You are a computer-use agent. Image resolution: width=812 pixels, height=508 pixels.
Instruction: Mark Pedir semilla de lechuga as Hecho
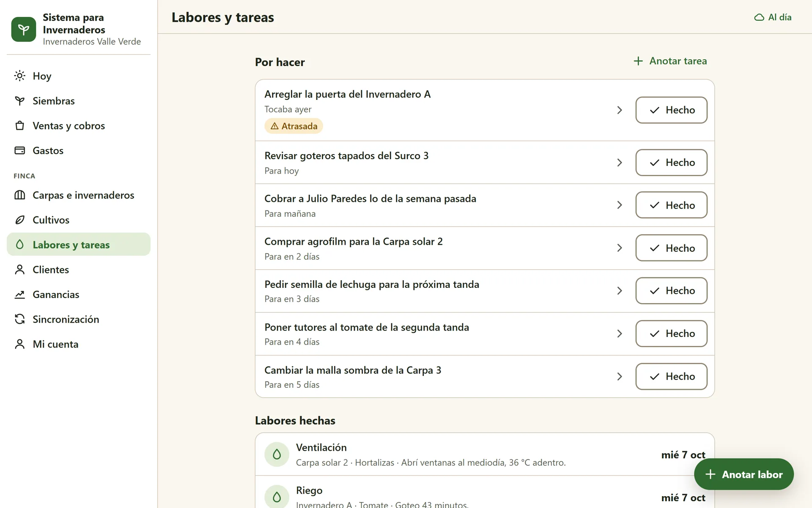click(671, 291)
